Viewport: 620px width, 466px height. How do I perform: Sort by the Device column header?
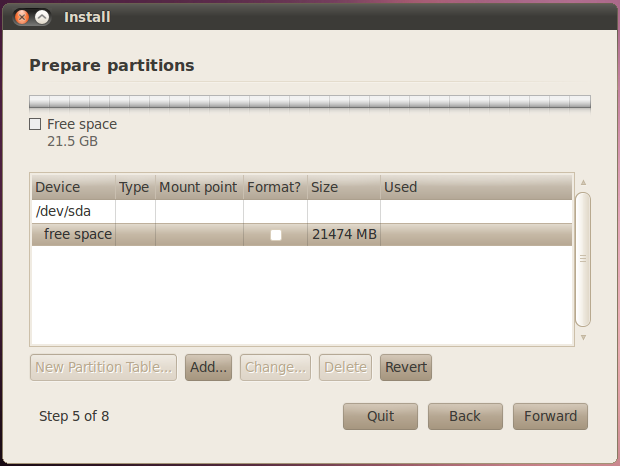click(74, 187)
